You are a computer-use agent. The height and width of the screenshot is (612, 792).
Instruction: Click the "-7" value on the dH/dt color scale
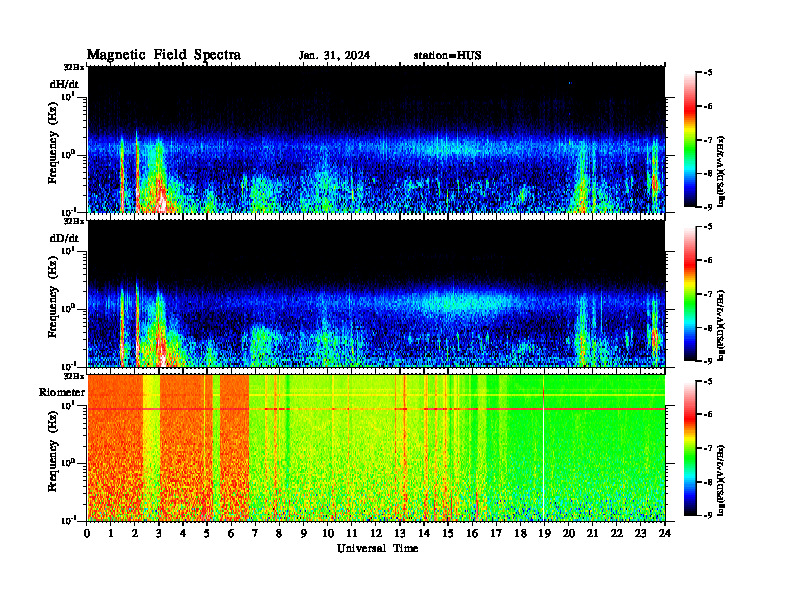pyautogui.click(x=708, y=140)
